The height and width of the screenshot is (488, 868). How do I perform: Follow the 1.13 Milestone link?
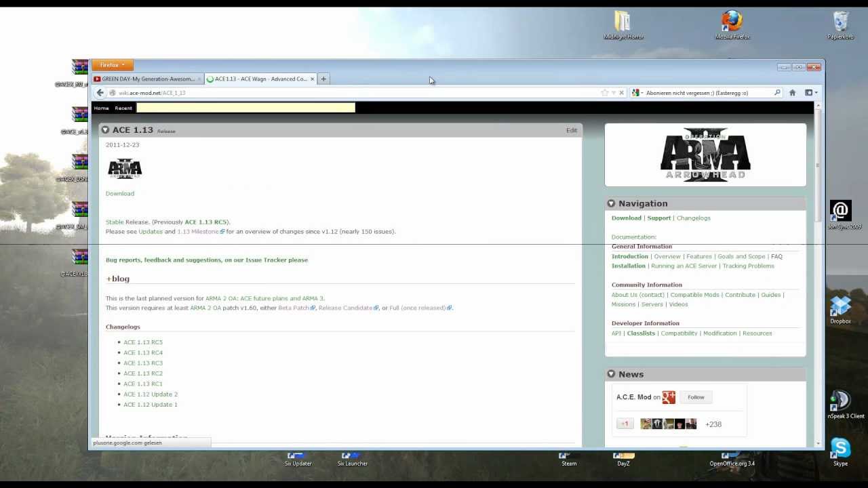[x=198, y=232]
